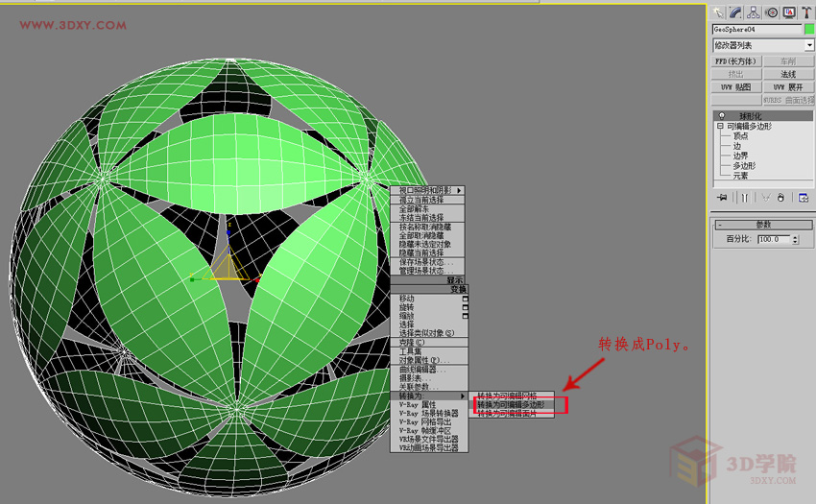Open 曲线编辑器 from context menu
Screen dimensions: 816x504
429,370
